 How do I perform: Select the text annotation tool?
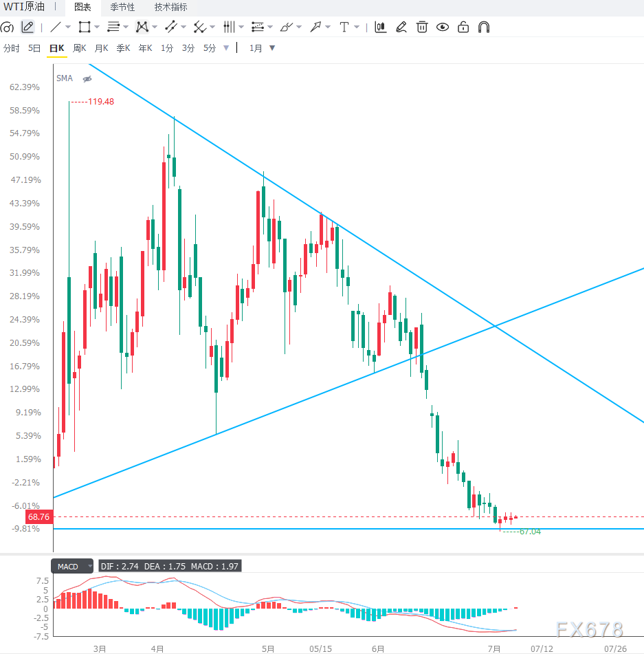coord(344,27)
